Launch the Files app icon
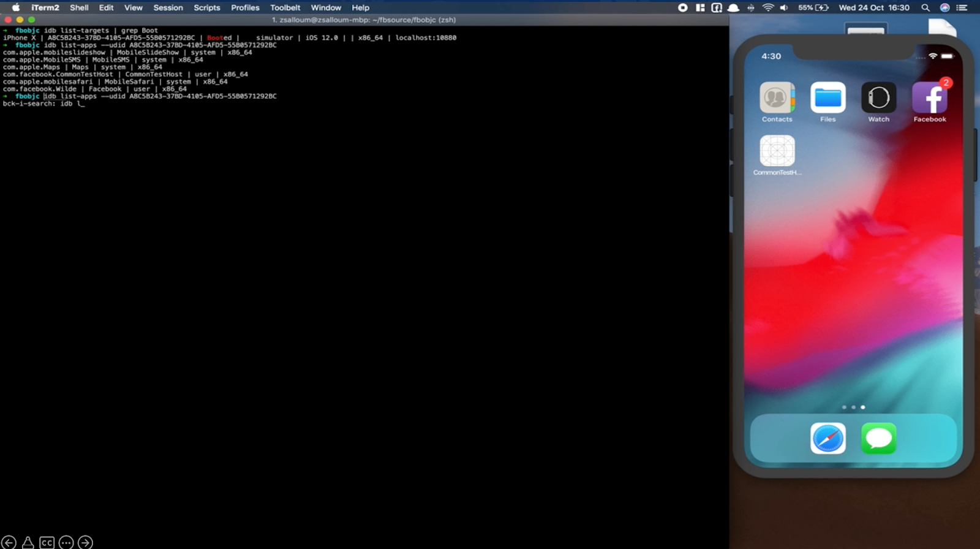 pyautogui.click(x=827, y=98)
